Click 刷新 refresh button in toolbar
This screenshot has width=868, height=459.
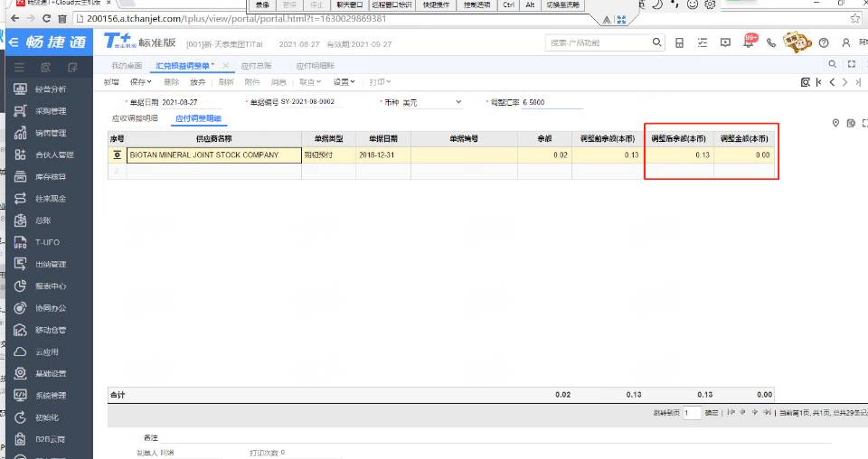(x=226, y=82)
